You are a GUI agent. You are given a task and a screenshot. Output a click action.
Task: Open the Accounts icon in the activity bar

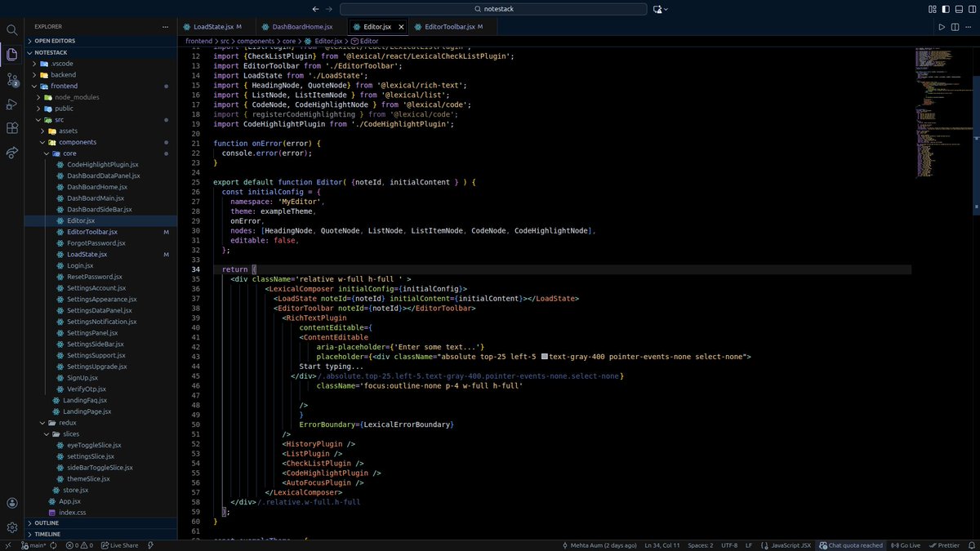coord(12,504)
